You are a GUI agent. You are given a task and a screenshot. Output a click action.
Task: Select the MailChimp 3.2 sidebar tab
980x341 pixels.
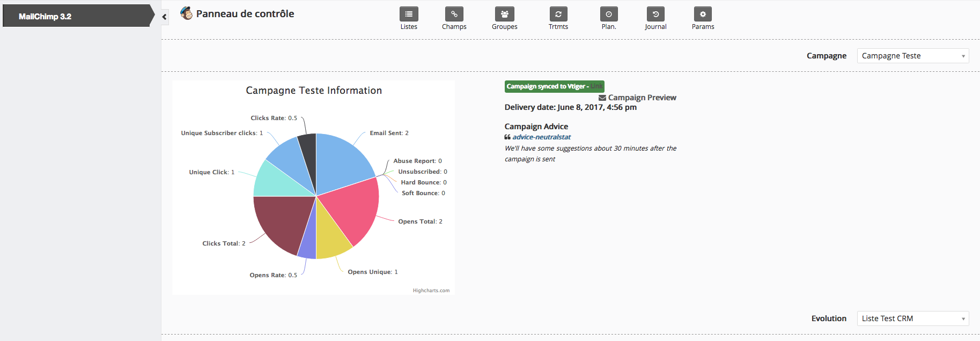tap(75, 16)
